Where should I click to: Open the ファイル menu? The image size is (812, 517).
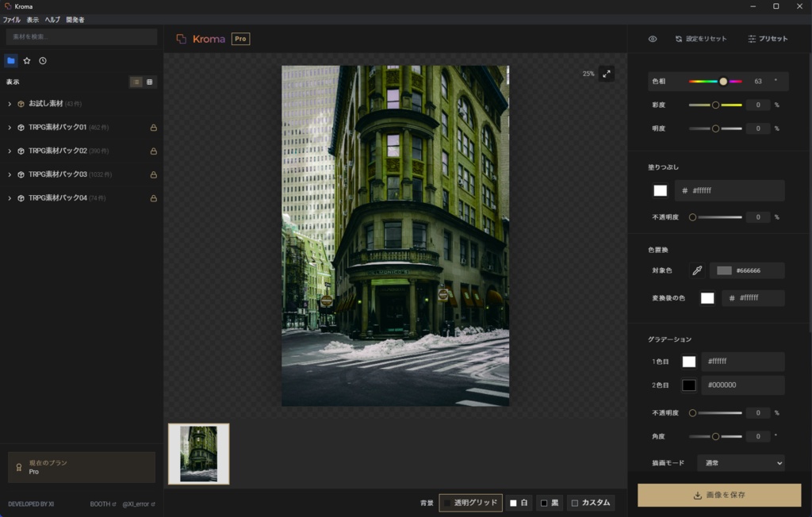[x=12, y=19]
